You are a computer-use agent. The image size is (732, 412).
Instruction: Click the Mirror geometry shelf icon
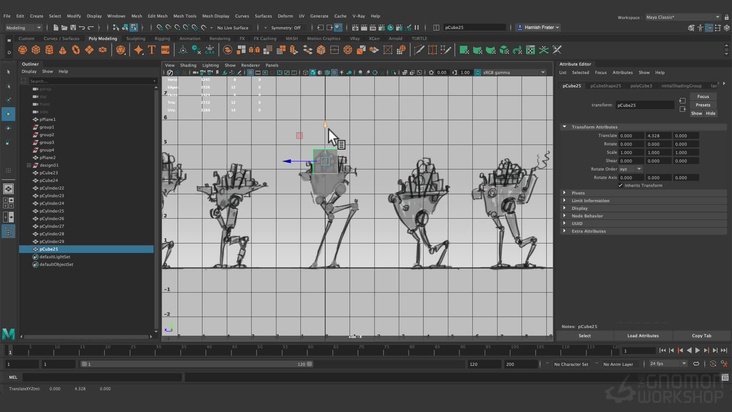pos(254,50)
